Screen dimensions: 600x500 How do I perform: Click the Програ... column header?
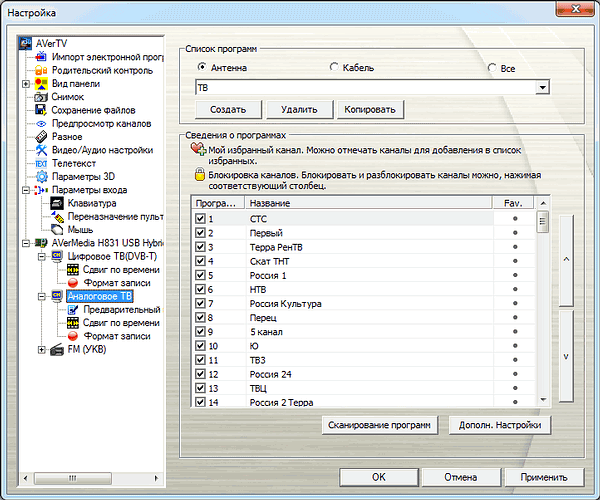(x=218, y=203)
